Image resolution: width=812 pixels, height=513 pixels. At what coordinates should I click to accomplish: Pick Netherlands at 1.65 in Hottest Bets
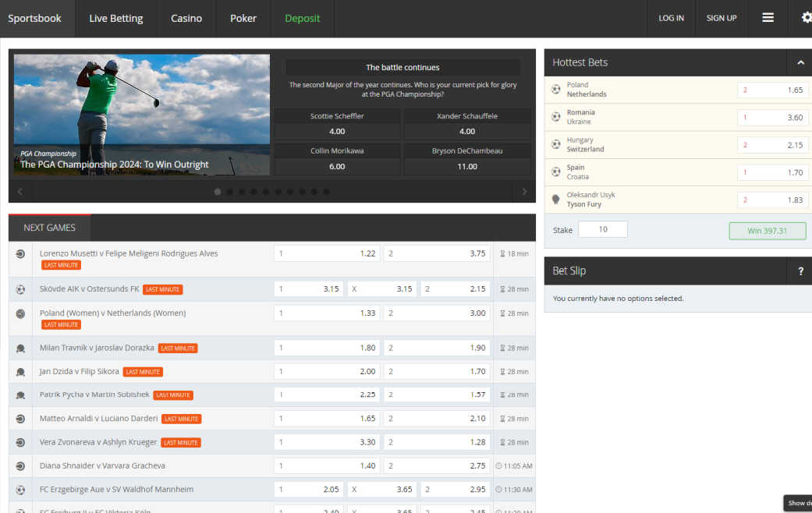(772, 90)
